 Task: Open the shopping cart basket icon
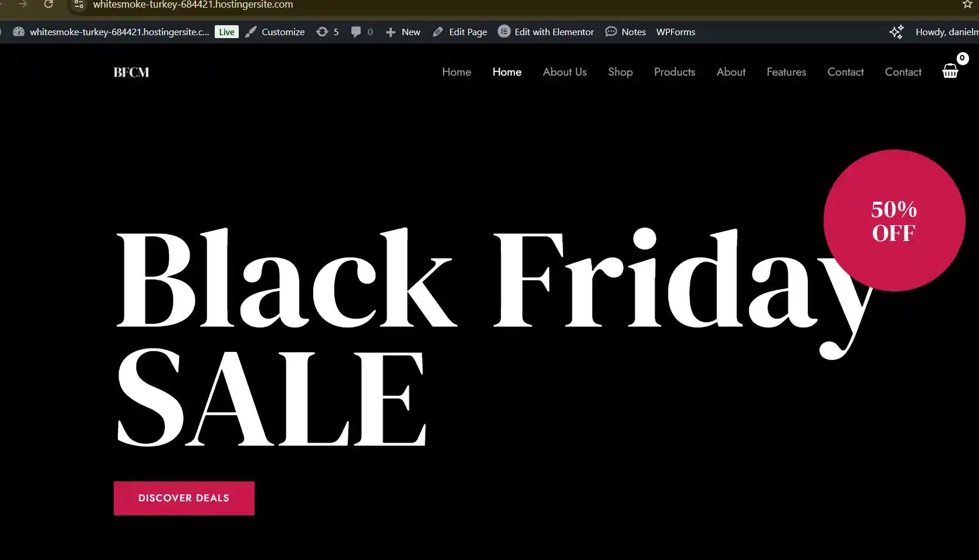pos(950,72)
